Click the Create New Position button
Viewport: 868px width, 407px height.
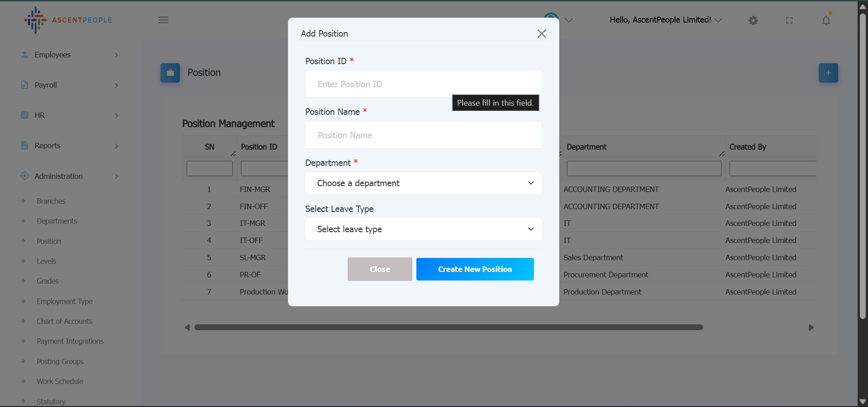pyautogui.click(x=475, y=269)
